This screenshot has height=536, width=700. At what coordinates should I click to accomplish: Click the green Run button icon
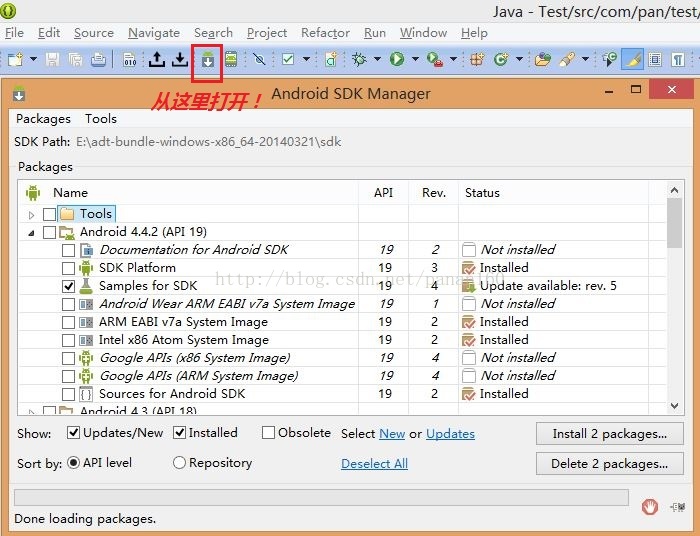pos(397,59)
